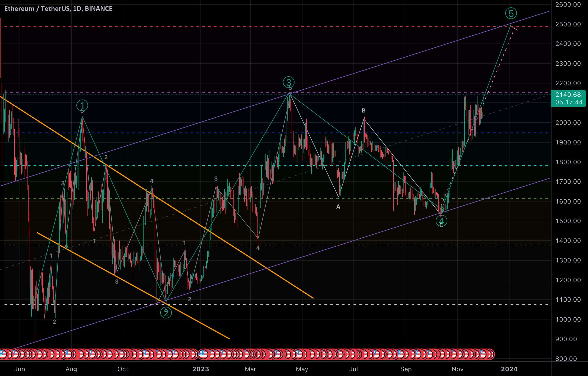Click the 1100.00 price axis label
588x376 pixels.
568,300
